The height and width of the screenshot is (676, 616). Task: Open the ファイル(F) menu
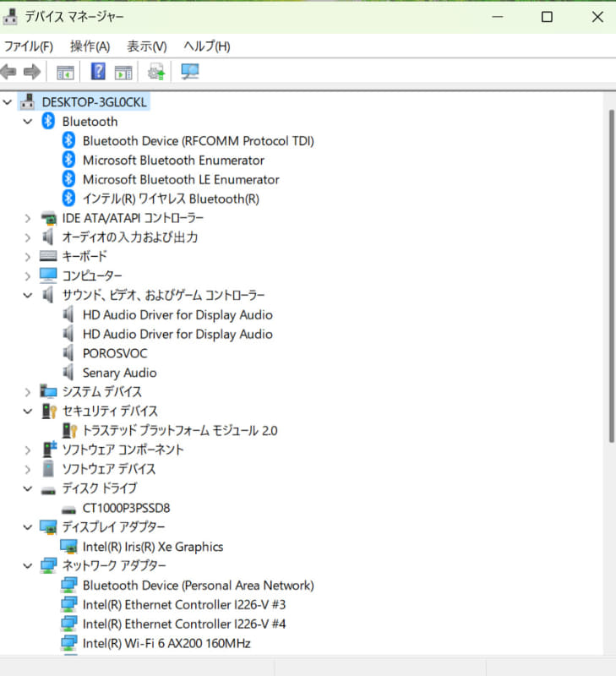coord(29,46)
